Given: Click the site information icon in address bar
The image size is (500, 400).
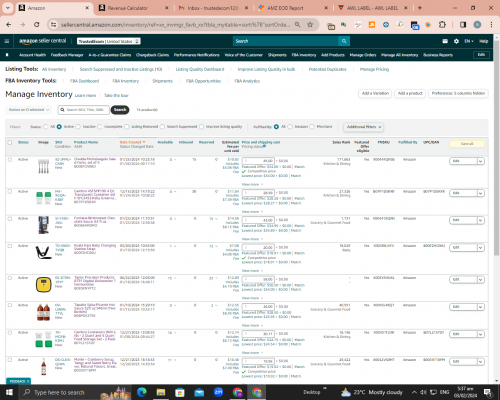Looking at the screenshot, I should pos(53,25).
